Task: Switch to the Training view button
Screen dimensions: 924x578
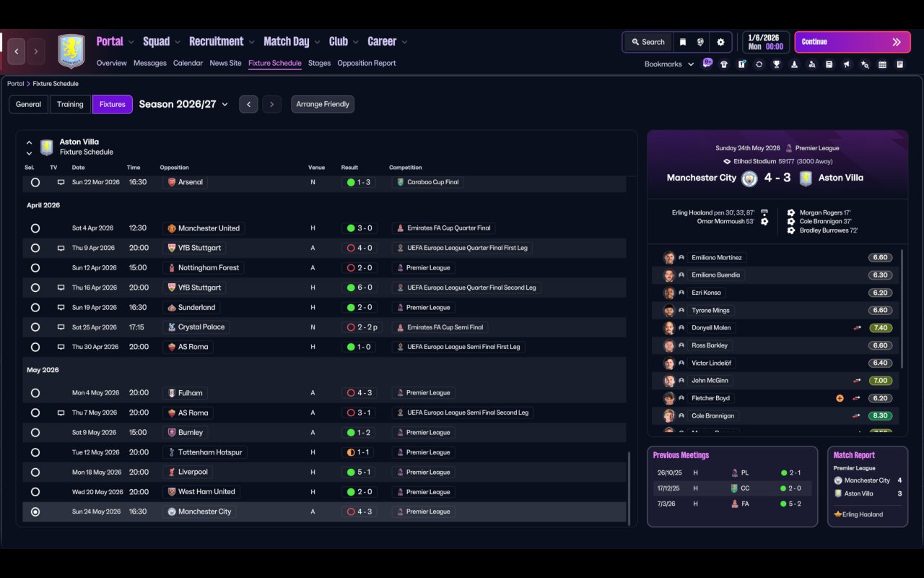Action: point(70,104)
